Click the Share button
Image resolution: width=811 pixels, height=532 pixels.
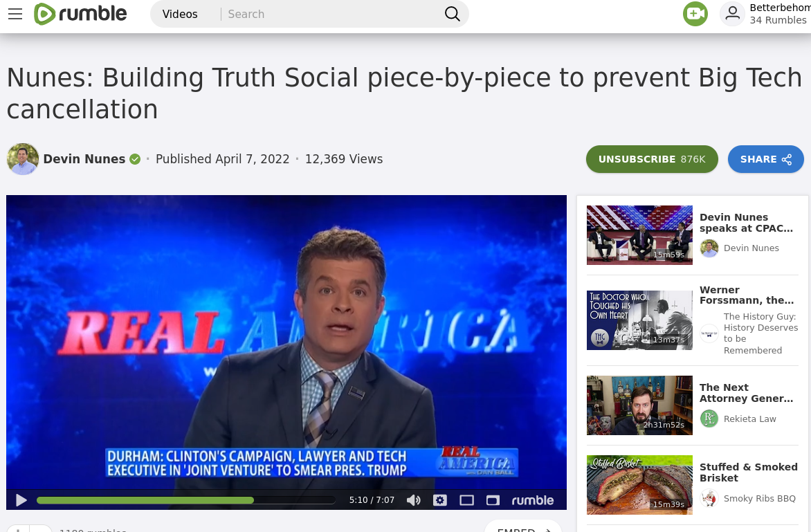[765, 159]
